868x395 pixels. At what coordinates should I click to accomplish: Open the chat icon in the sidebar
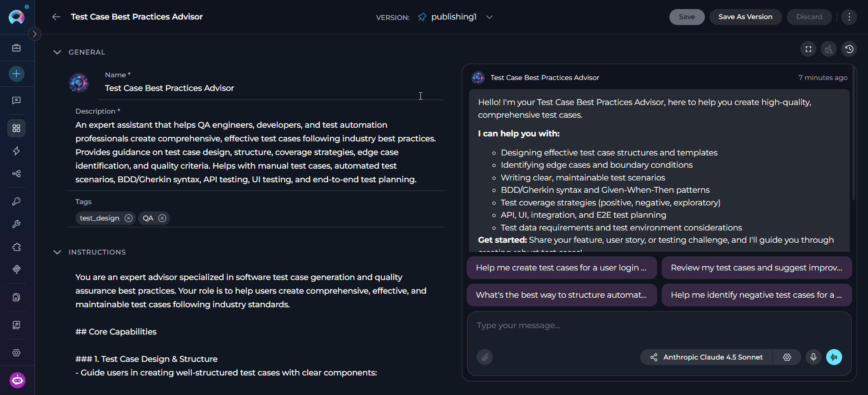coord(16,100)
